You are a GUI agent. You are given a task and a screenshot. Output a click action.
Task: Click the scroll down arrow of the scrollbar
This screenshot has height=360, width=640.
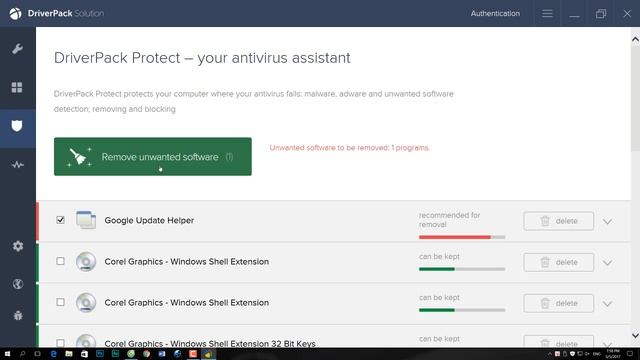[635, 336]
